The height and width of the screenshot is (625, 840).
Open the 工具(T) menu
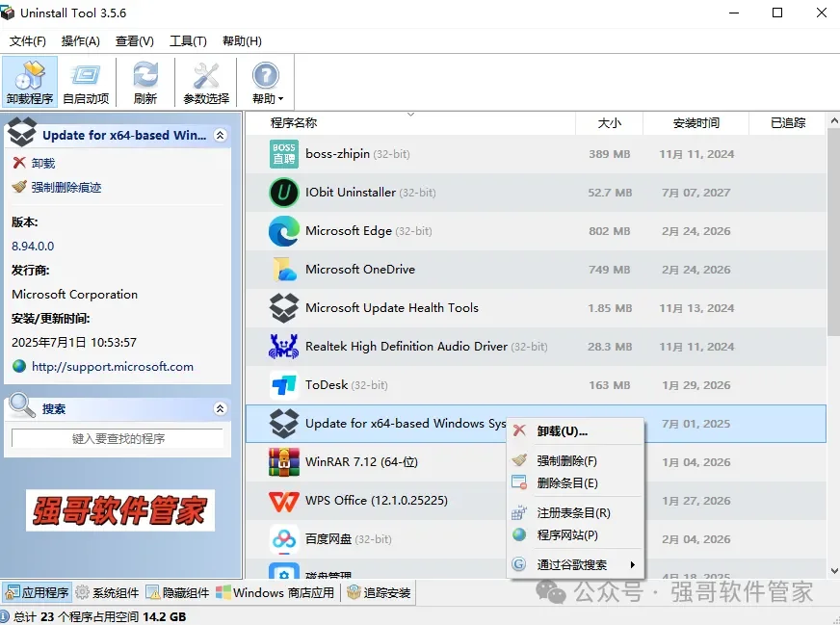(188, 41)
